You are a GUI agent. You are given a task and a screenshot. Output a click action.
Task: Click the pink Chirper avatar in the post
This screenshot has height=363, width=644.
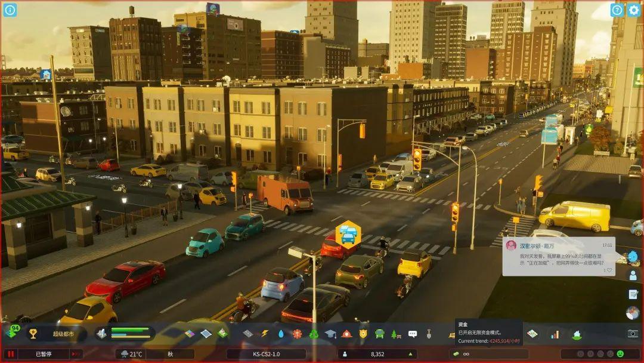(511, 245)
